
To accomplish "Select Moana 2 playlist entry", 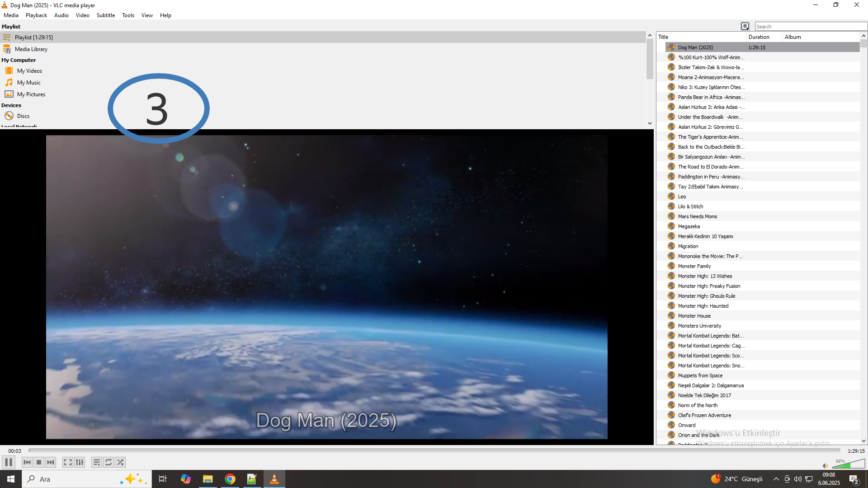I will point(762,77).
